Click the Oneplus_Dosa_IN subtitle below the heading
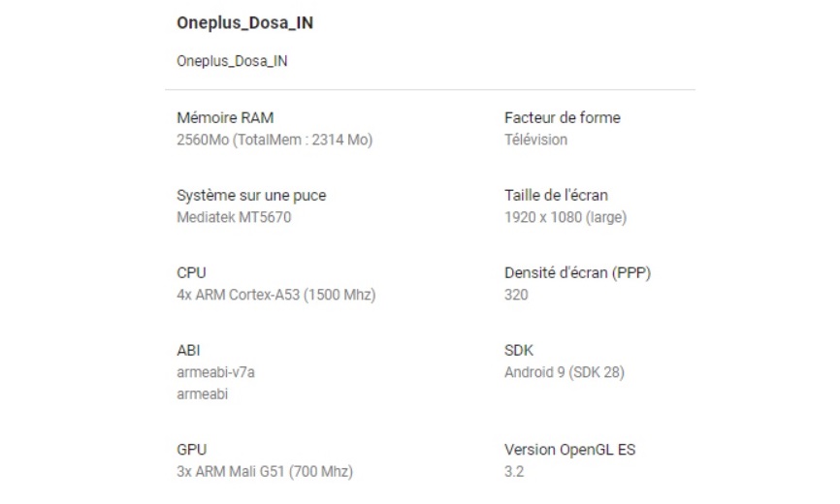840x504 pixels. point(232,61)
